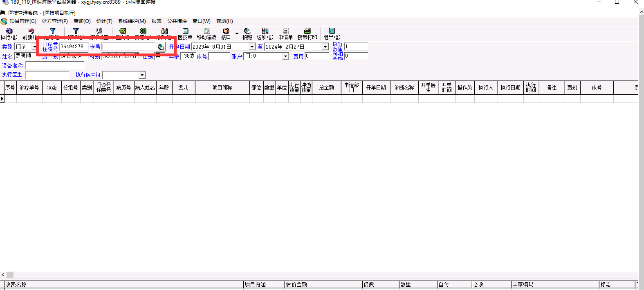Click the 国家编码 header in bottom grid
The image size is (644, 290).
click(555, 284)
